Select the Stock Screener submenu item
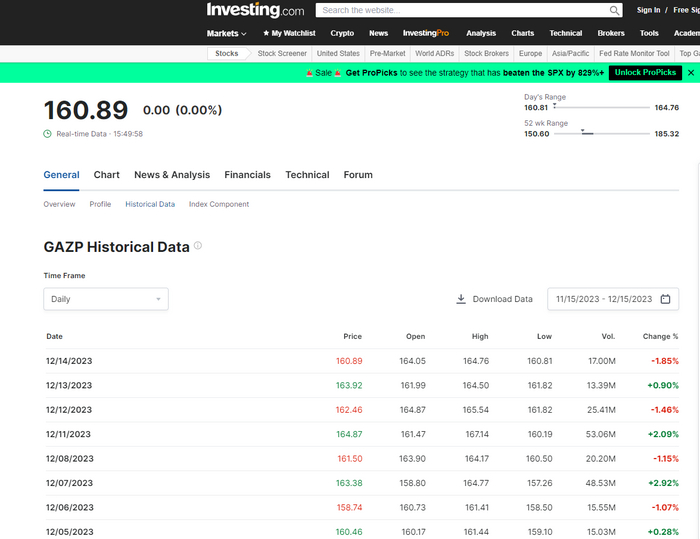Viewport: 700px width, 539px height. (x=282, y=53)
